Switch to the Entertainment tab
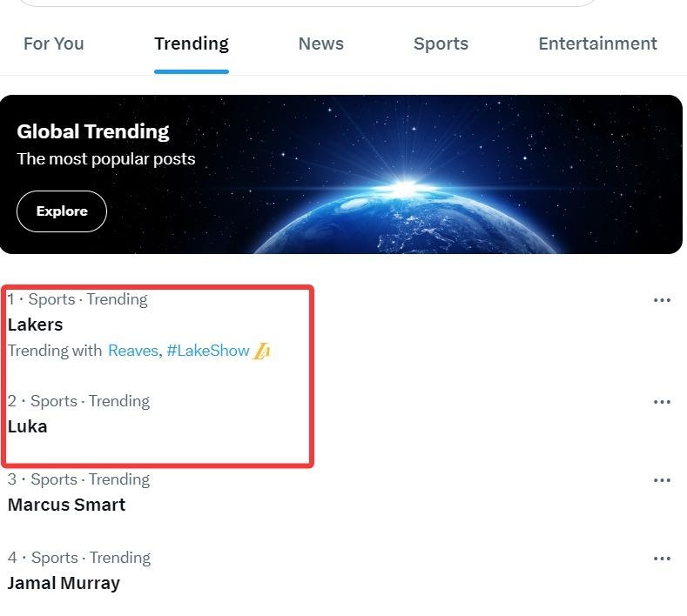Screen dimensions: 687x616 pyautogui.click(x=597, y=44)
